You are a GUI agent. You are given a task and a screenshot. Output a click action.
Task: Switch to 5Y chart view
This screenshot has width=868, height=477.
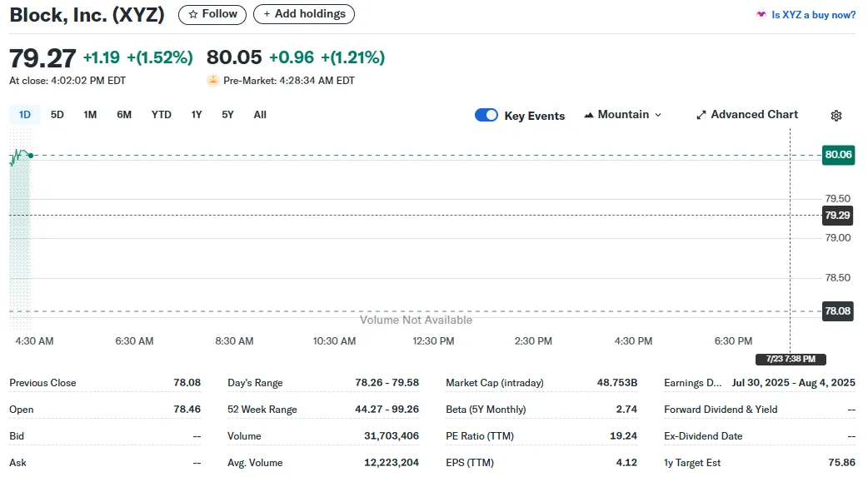(227, 115)
